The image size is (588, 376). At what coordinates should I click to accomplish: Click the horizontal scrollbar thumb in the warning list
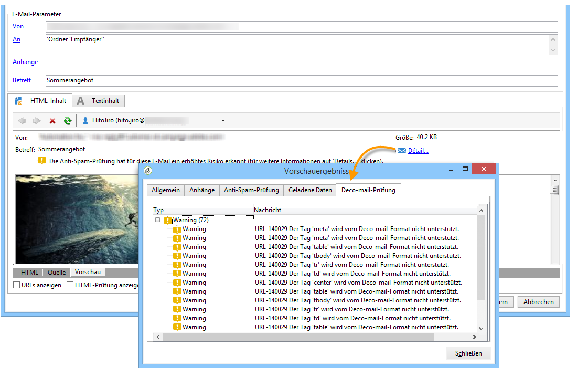click(x=298, y=337)
